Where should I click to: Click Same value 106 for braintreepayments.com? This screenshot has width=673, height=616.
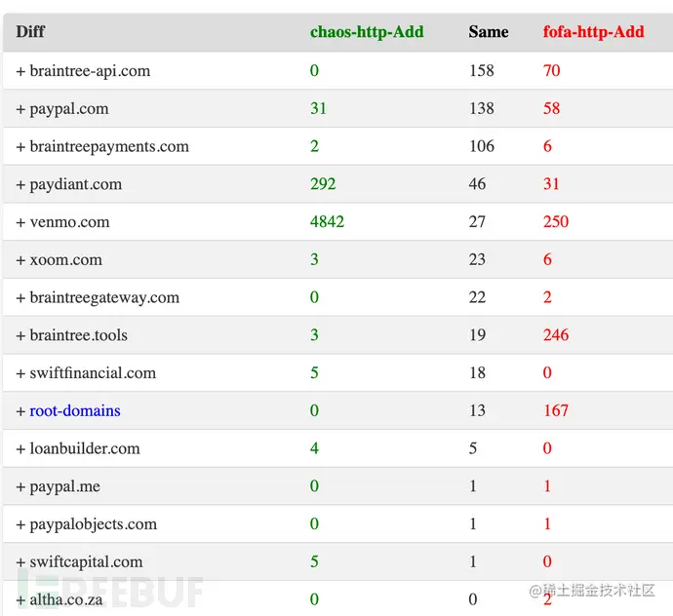pyautogui.click(x=482, y=146)
